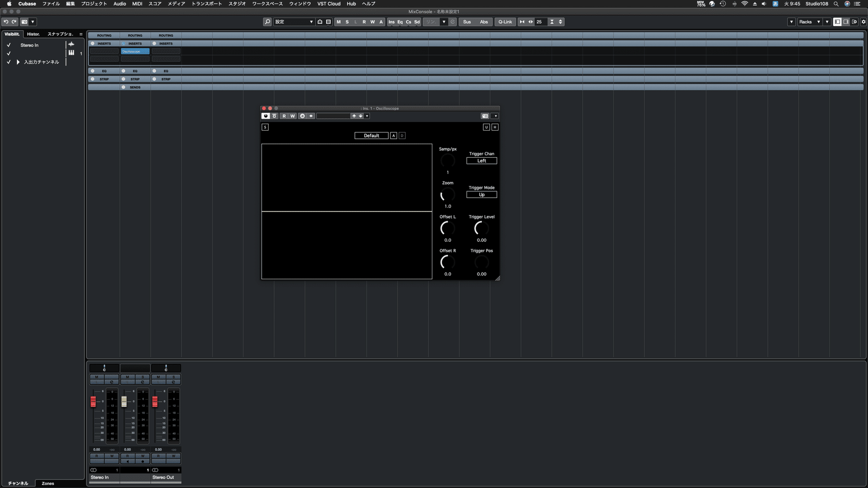
Task: Expand the 入出力チャンネル tree arrow
Action: (x=18, y=62)
